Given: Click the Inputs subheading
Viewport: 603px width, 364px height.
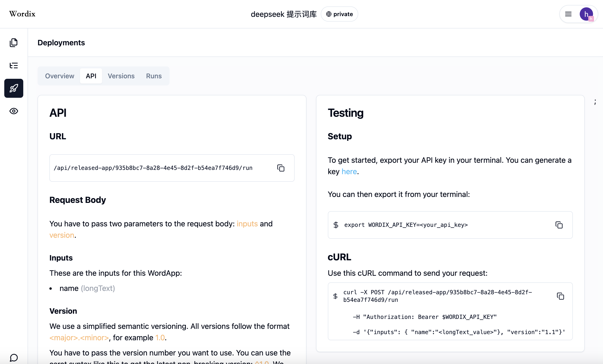Looking at the screenshot, I should point(61,258).
